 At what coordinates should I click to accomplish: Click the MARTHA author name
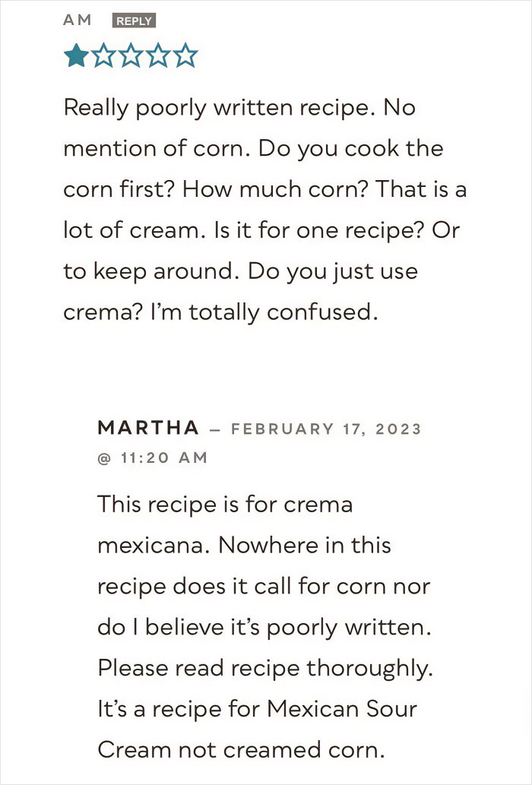(148, 428)
